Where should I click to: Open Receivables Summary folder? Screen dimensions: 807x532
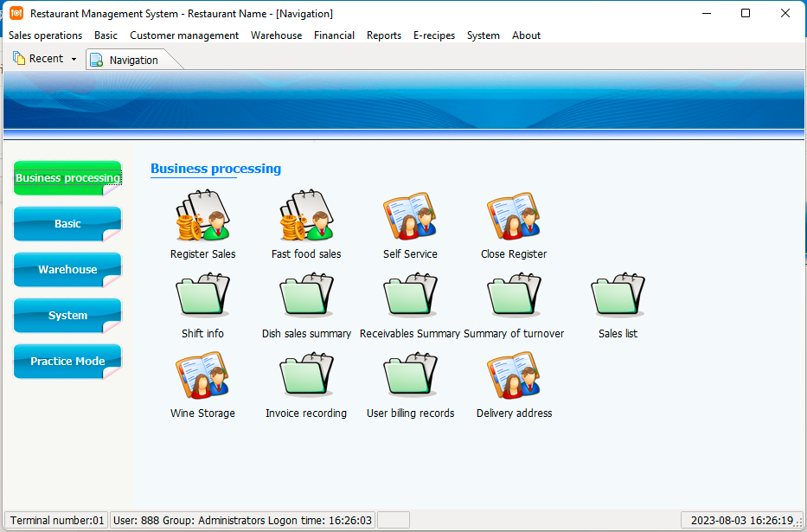(x=410, y=294)
